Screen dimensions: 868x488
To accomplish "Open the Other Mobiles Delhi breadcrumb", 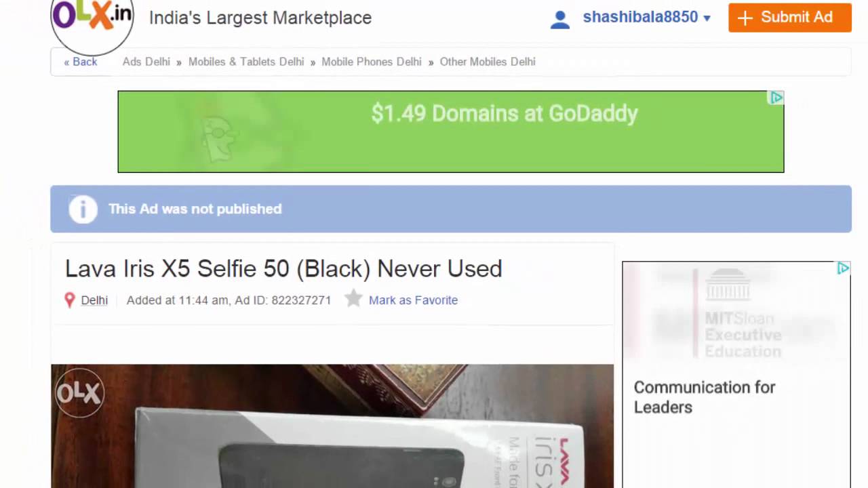I will (488, 62).
